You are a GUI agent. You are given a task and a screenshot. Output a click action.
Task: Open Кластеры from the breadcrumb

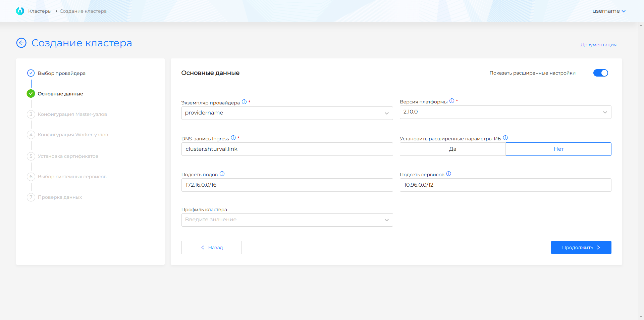pos(40,11)
